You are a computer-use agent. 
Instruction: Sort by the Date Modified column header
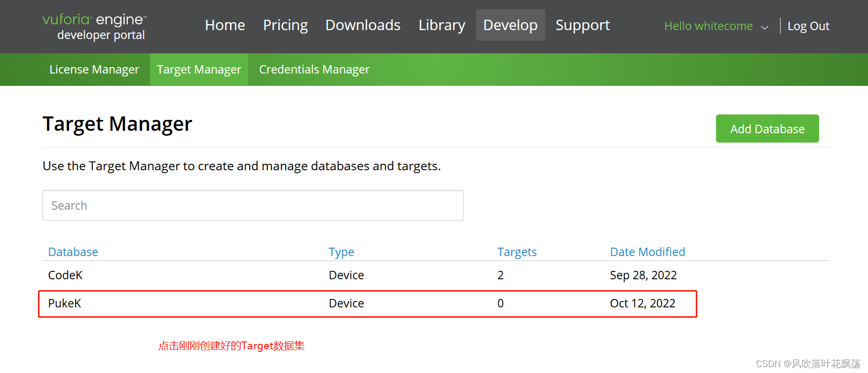point(647,252)
